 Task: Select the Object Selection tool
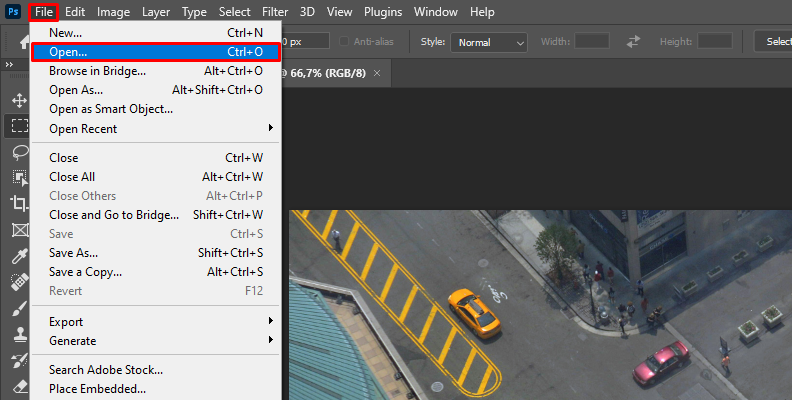pos(20,177)
